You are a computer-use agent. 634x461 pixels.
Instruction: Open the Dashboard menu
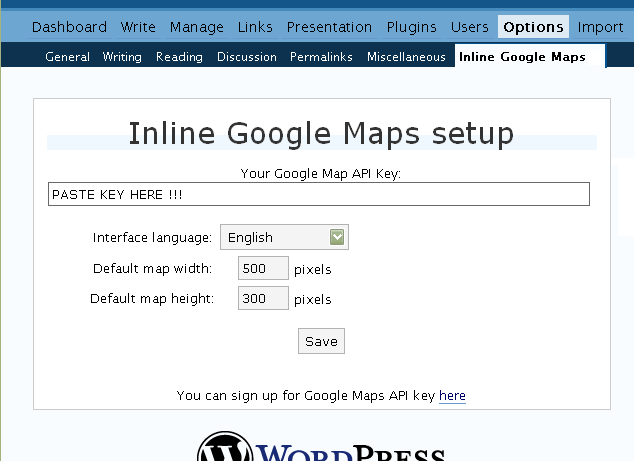[69, 27]
